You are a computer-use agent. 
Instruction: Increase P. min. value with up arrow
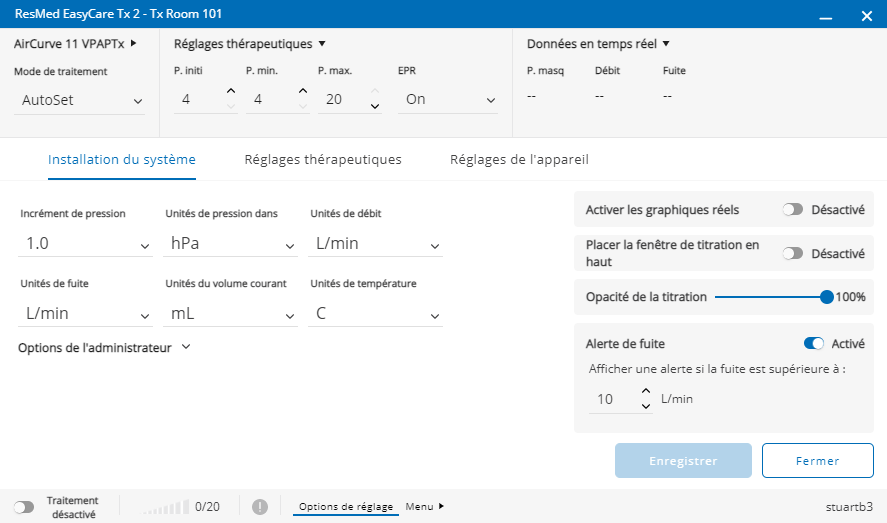[x=303, y=90]
